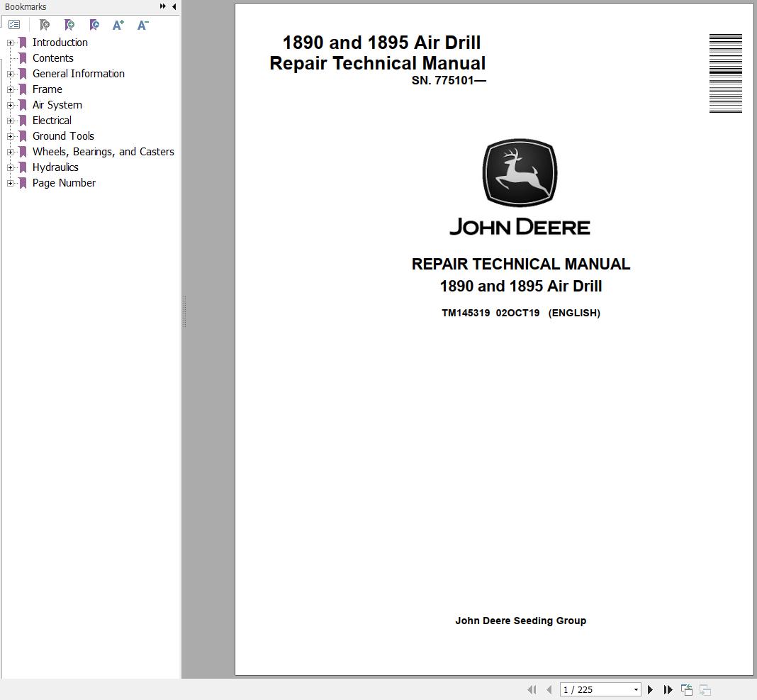The image size is (757, 700).
Task: Advance one page with the next arrow
Action: 650,689
